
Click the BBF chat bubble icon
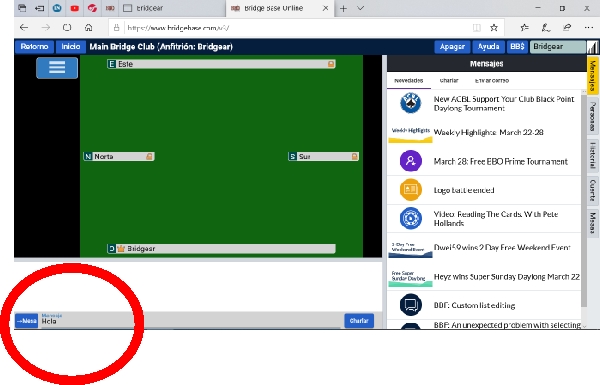coord(411,305)
